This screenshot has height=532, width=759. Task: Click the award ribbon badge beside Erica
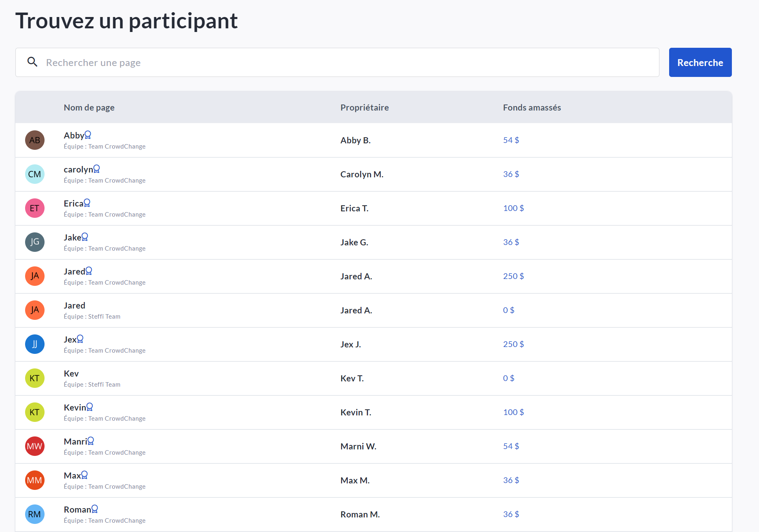87,203
